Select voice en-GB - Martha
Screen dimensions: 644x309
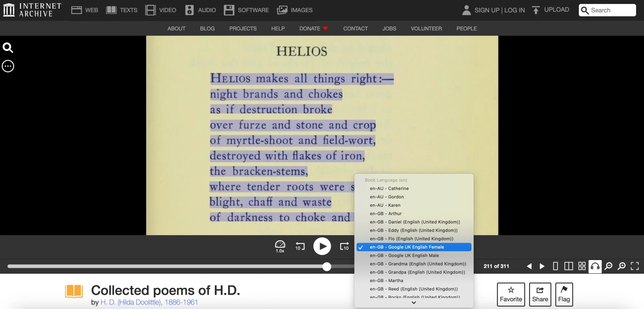[x=414, y=281]
